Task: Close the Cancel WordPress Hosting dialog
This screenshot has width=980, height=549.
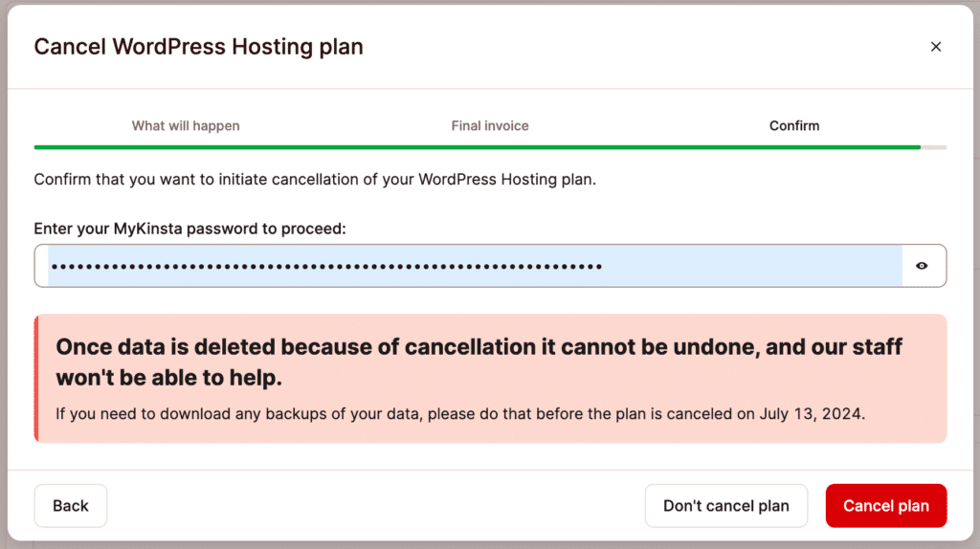Action: click(935, 47)
